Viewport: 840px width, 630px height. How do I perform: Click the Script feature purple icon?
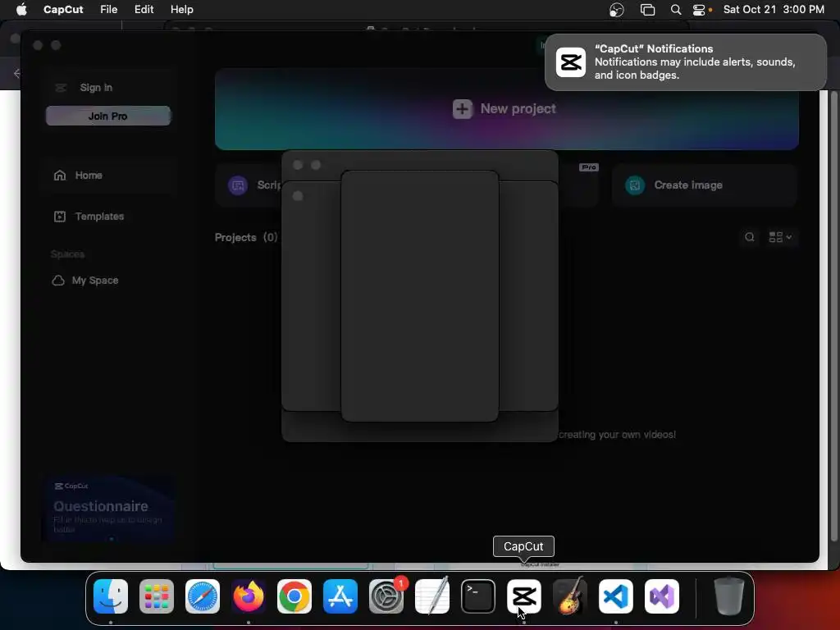[x=238, y=185]
